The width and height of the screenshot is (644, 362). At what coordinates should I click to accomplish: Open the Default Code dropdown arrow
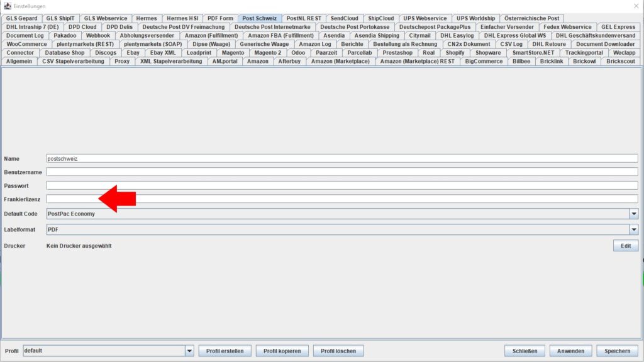point(634,214)
